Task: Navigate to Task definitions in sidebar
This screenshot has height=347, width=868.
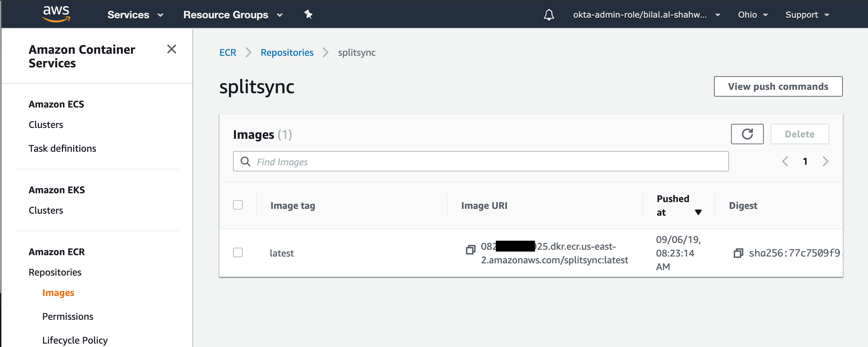Action: [x=62, y=148]
